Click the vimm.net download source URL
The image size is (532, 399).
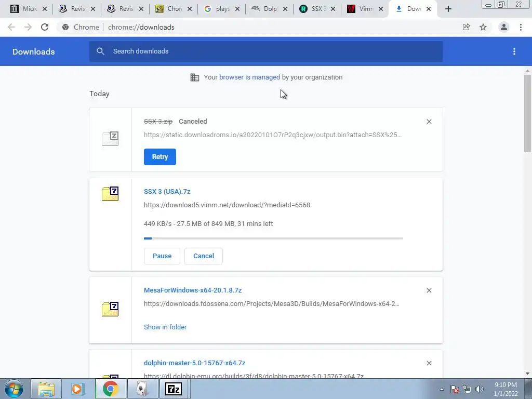[x=227, y=205]
